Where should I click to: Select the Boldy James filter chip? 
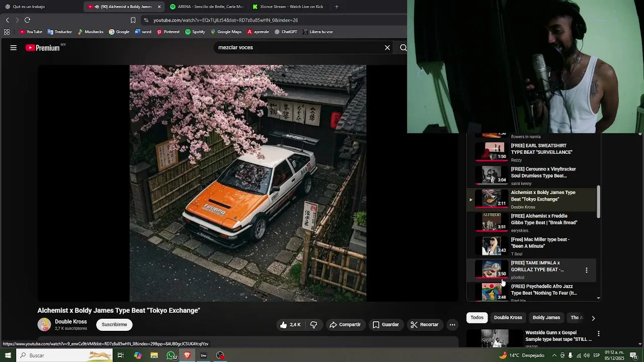pyautogui.click(x=546, y=318)
